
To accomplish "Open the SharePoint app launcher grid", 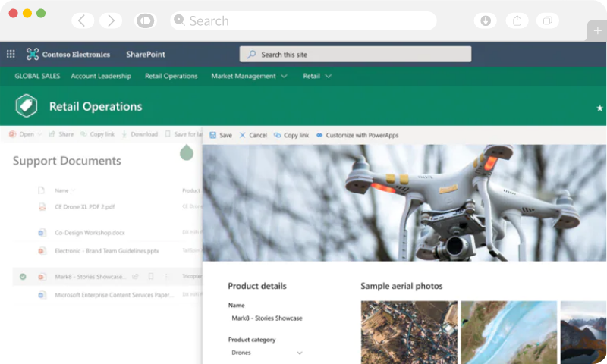I will point(11,54).
